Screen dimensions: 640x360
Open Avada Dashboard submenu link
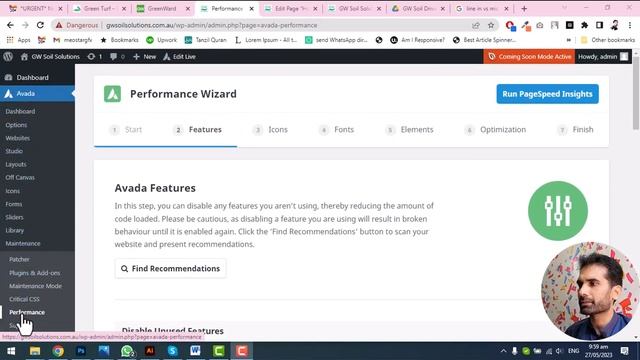[x=20, y=111]
